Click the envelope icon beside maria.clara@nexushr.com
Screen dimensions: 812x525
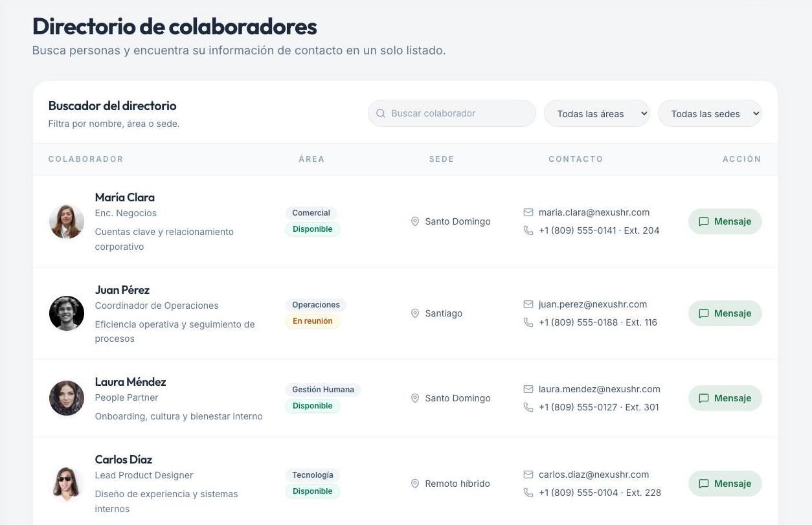pos(528,212)
